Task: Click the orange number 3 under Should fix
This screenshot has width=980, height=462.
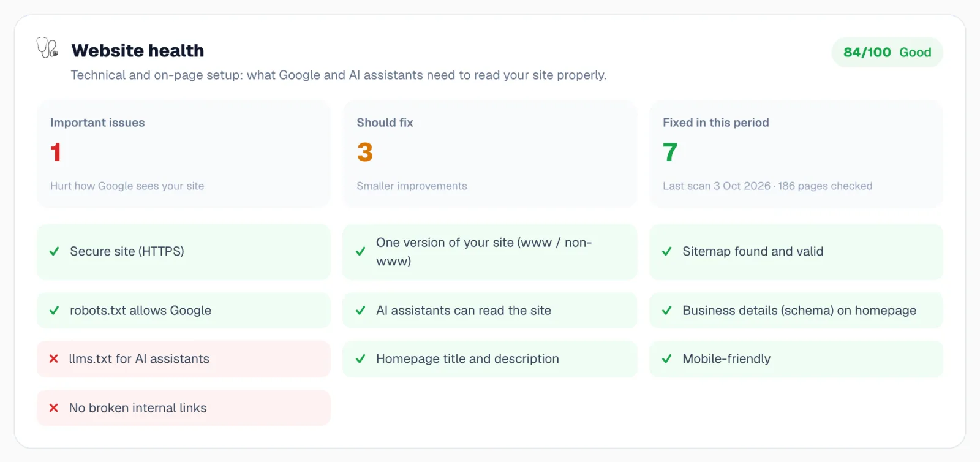Action: click(365, 152)
